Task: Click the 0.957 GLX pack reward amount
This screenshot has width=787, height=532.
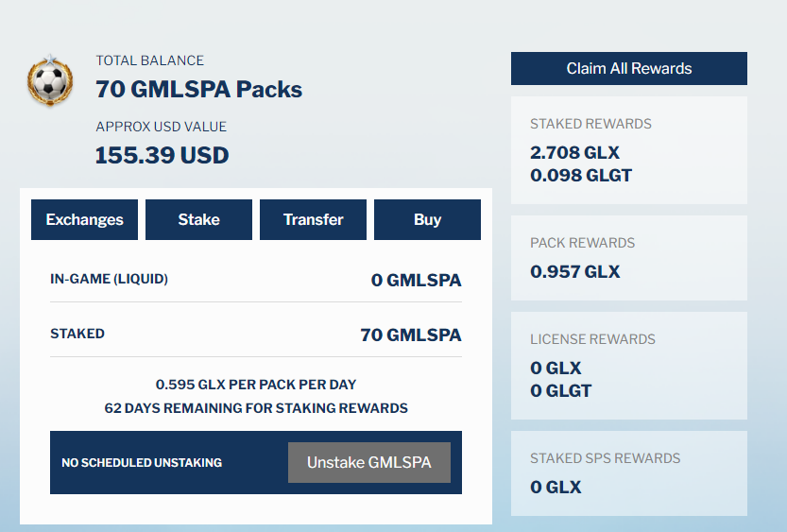Action: click(574, 271)
